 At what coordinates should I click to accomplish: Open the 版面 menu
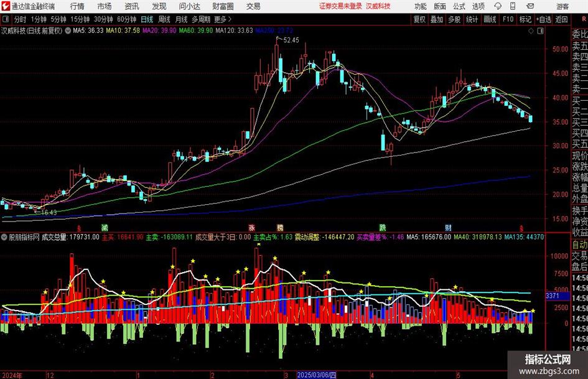[439, 6]
